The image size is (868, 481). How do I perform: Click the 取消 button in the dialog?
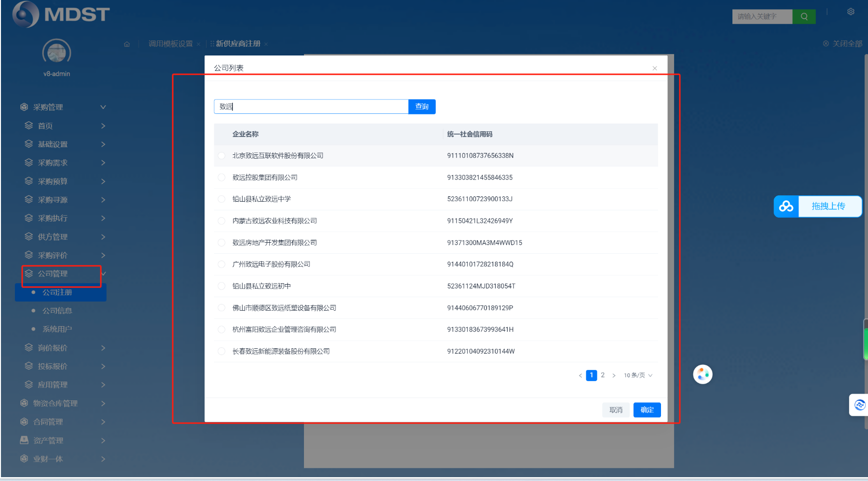[x=616, y=410]
